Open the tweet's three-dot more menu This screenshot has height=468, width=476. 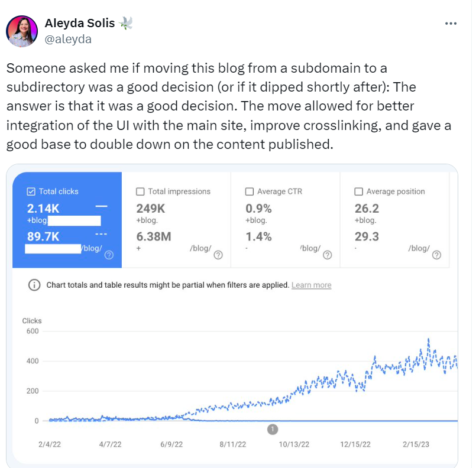451,24
